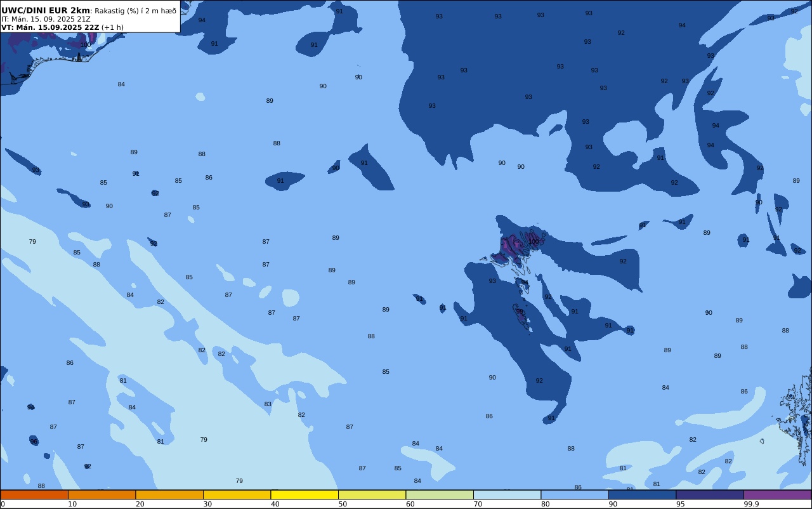812x509 pixels.
Task: Click the 'UWC/DINI EUR 2km' title text
Action: click(46, 11)
